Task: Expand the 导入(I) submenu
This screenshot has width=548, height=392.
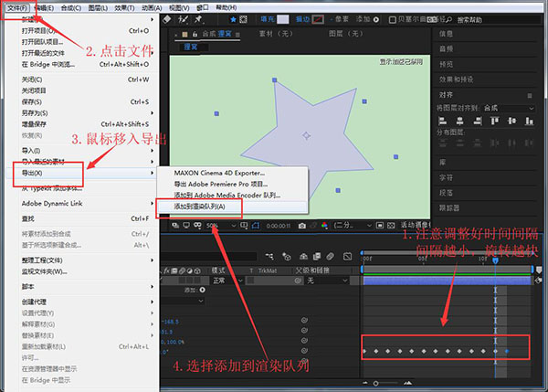Action: (152, 151)
